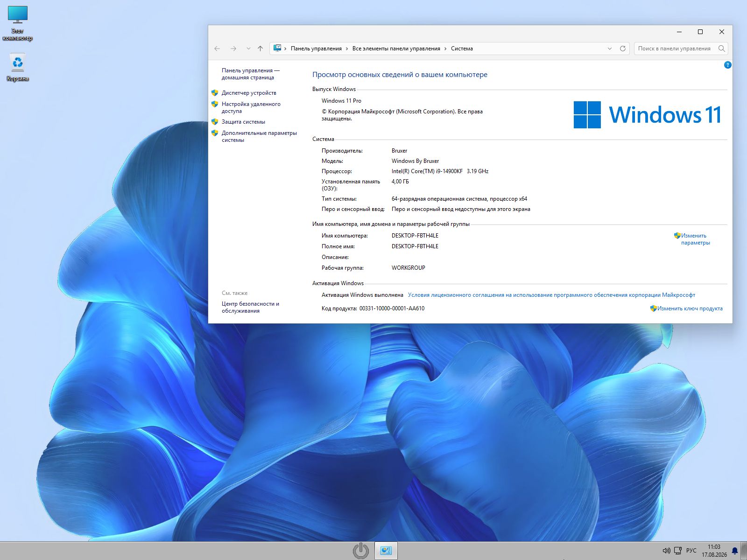Screen dimensions: 747x560
Task: Click Изменить ключ продукта
Action: 690,308
